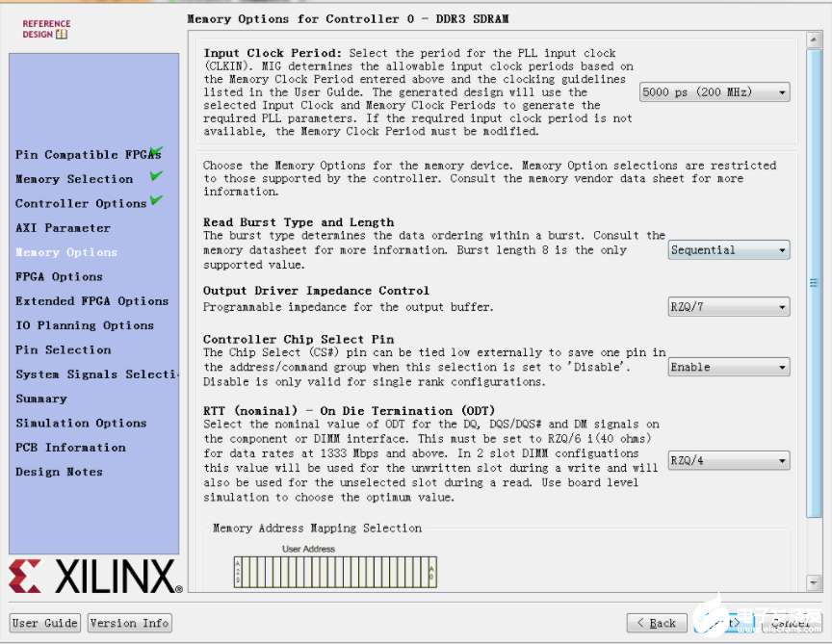Go to FPGA Options step
The width and height of the screenshot is (832, 644).
59,276
